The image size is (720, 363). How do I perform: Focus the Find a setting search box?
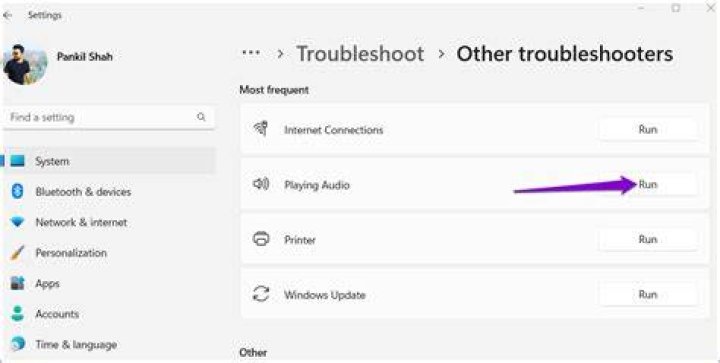click(x=109, y=117)
